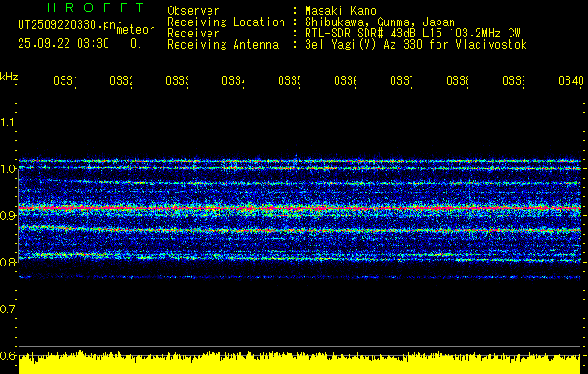This screenshot has width=588, height=374.
Task: Click the kHz axis unit label
Action: (x=9, y=75)
